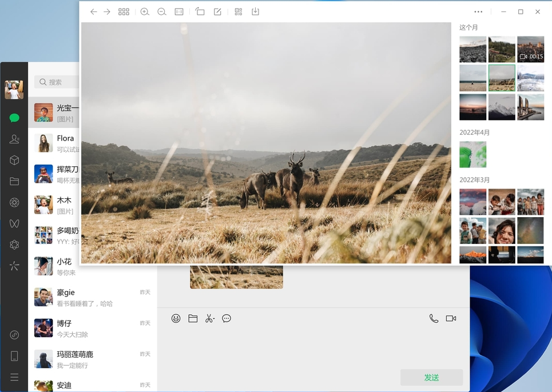
Task: Open Favorites cube icon in WeChat sidebar
Action: [x=14, y=161]
